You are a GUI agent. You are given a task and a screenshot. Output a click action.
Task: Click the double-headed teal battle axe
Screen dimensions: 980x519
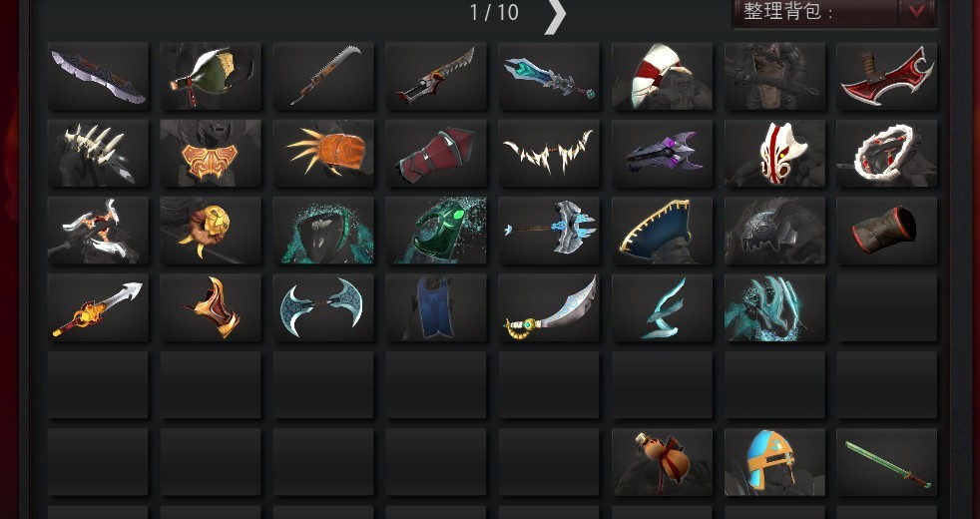(x=323, y=307)
